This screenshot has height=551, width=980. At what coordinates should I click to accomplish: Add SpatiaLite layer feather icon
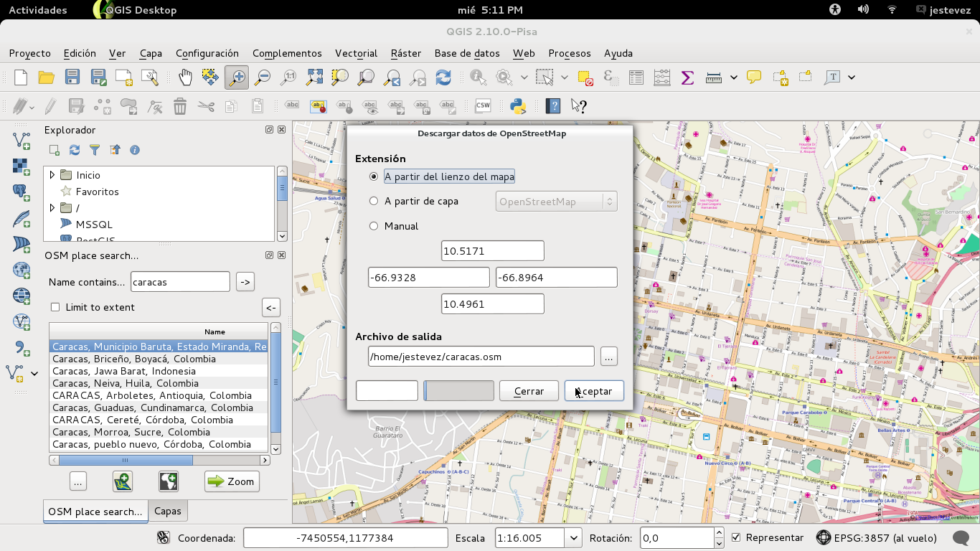pos(22,218)
